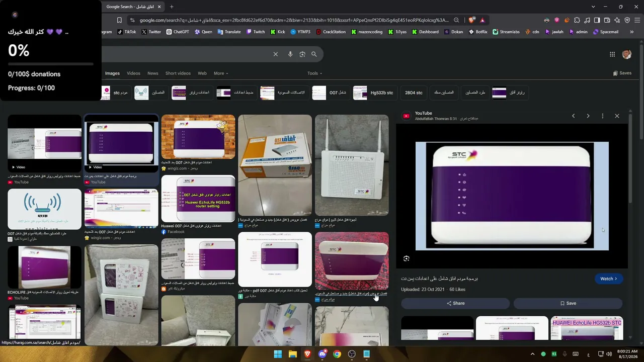
Task: Open the system clock showing 8:00:21 AM
Action: pos(627,354)
